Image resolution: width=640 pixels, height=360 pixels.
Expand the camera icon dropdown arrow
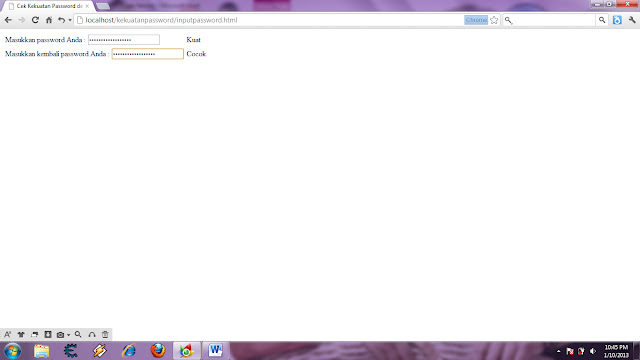tap(68, 335)
